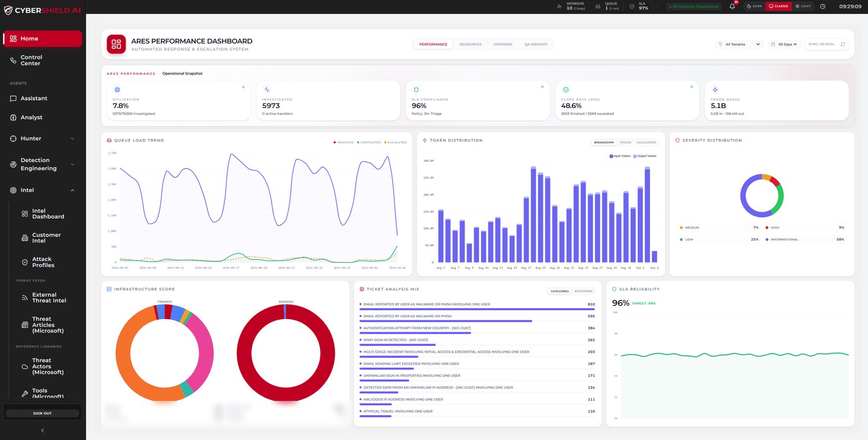
Task: Switch to the Performance tab
Action: coord(433,45)
